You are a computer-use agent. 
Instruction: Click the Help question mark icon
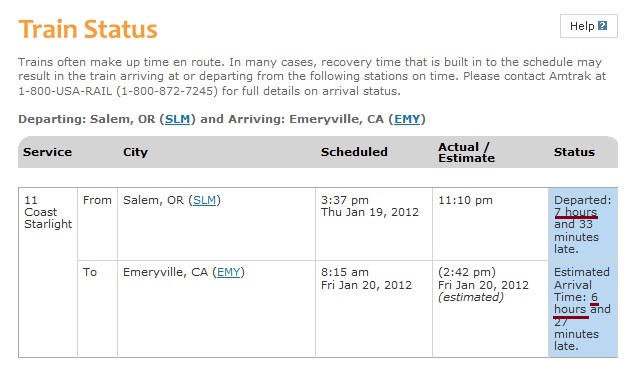(603, 26)
